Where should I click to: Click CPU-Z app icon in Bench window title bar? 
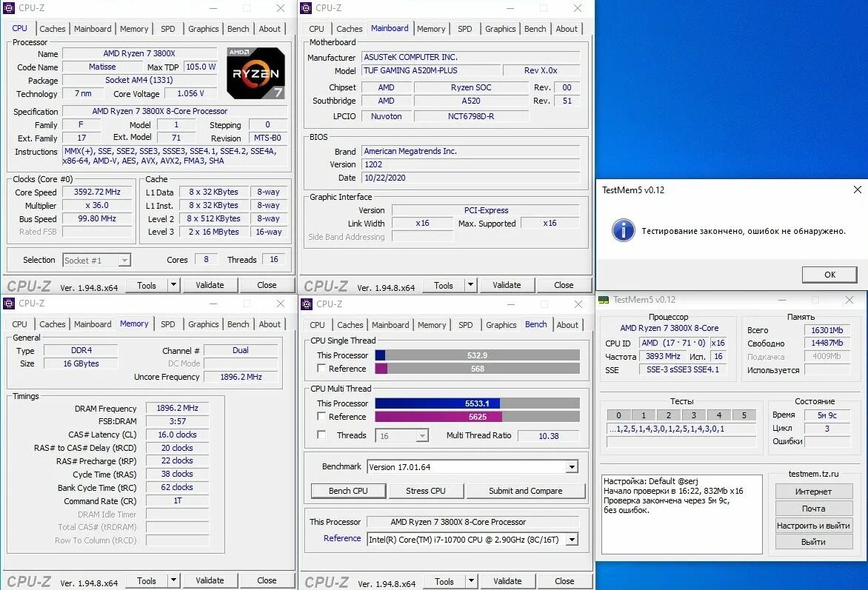306,304
